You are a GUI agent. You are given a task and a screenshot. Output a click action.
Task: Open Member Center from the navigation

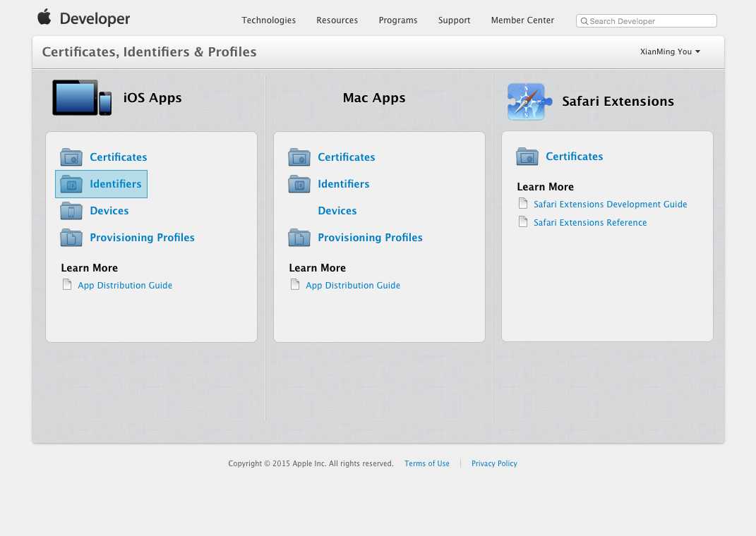(522, 20)
